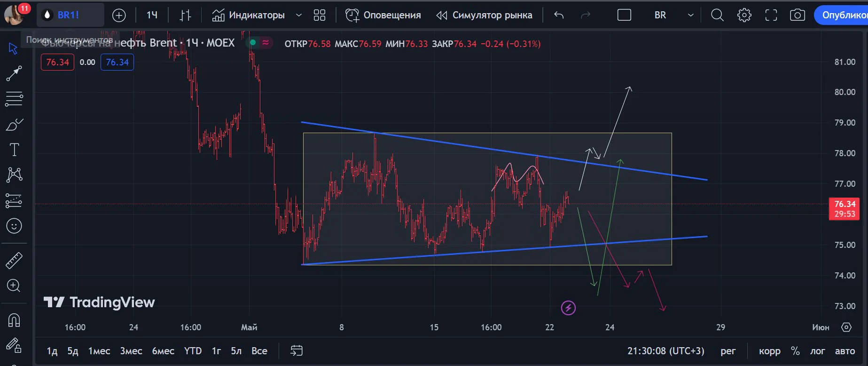This screenshot has width=868, height=366.
Task: Open indicator templates grid icon
Action: (x=320, y=16)
